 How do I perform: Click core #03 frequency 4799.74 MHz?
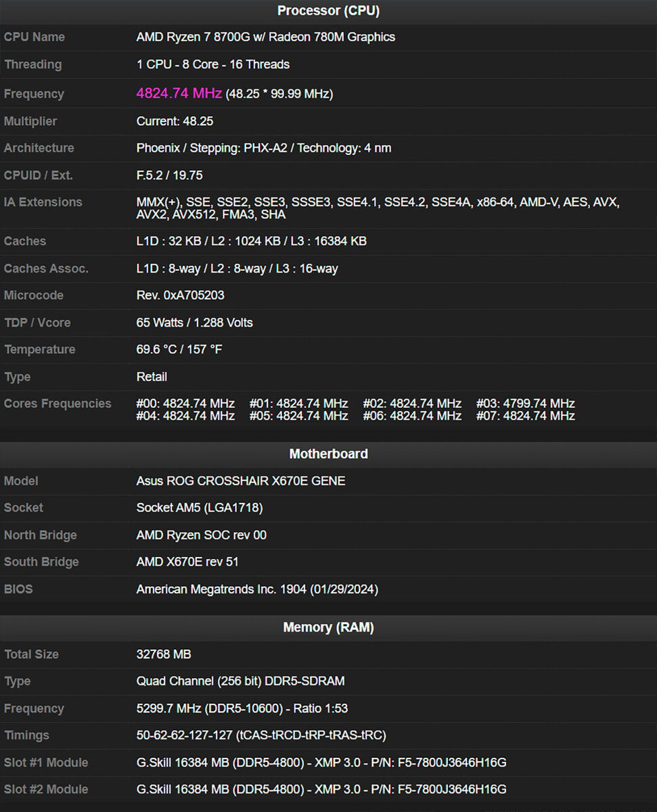tap(526, 403)
